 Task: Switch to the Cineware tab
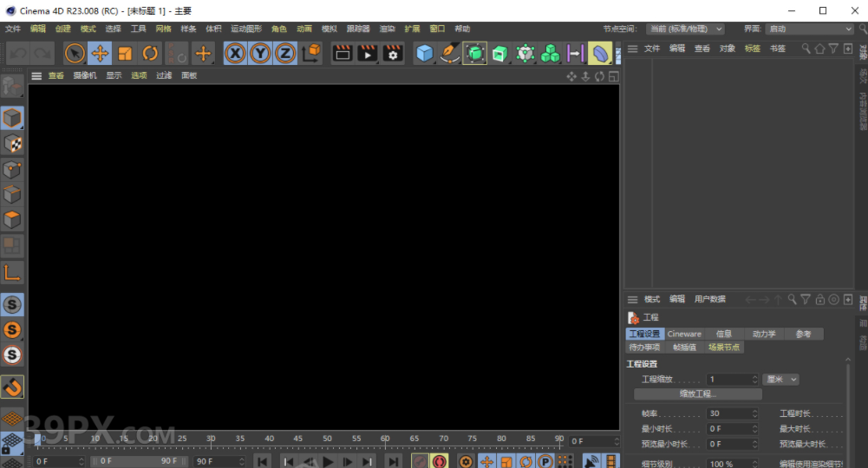pos(684,334)
